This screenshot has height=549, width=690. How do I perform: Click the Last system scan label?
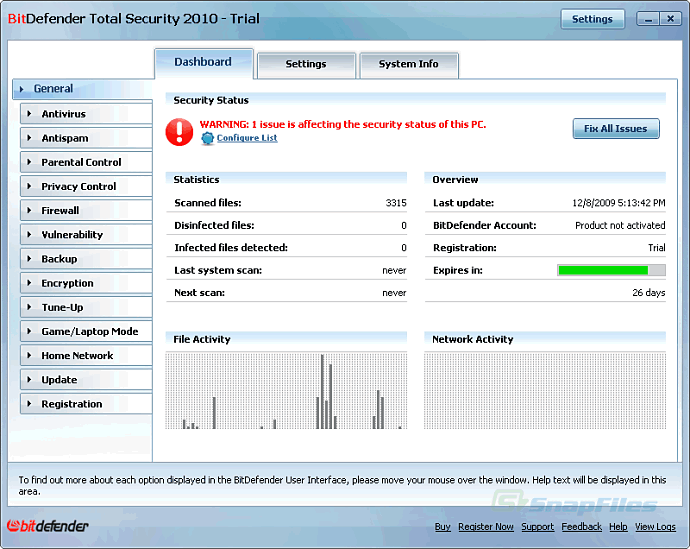pos(218,270)
